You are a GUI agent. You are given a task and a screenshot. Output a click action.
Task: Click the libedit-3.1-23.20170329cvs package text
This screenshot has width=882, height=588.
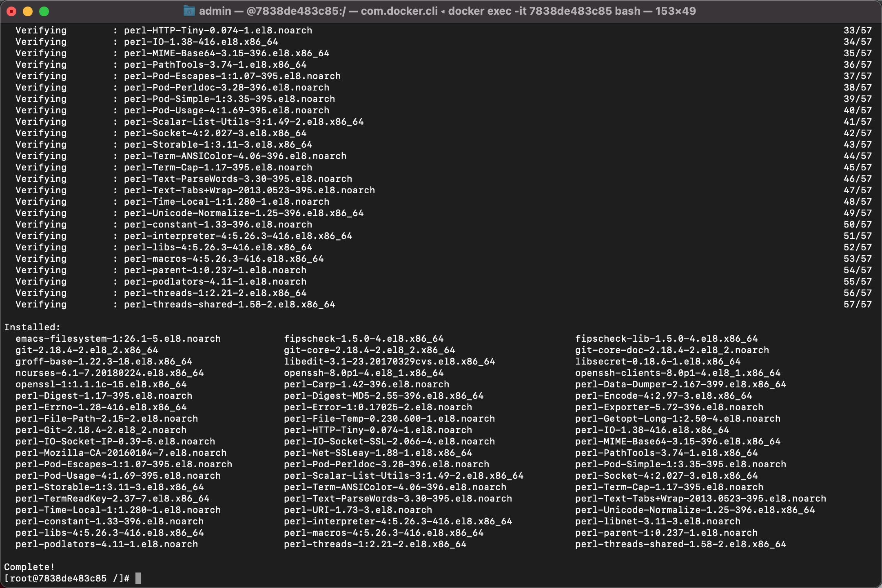(389, 361)
